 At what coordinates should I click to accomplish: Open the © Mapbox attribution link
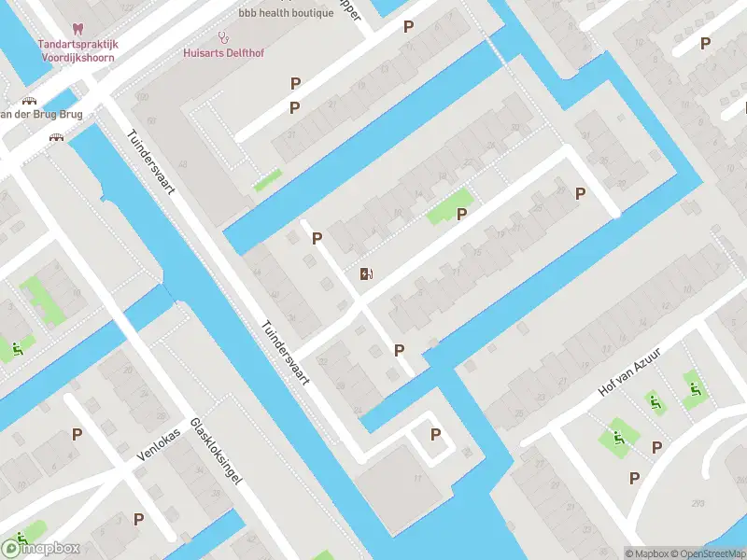[647, 553]
